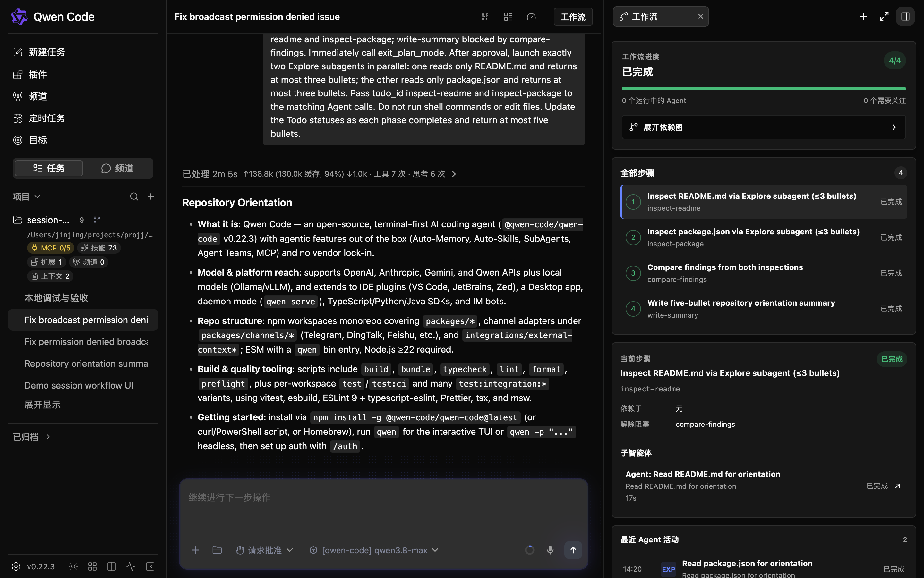Viewport: 924px width, 578px height.
Task: Toggle light/dark theme with sun icon
Action: point(73,566)
